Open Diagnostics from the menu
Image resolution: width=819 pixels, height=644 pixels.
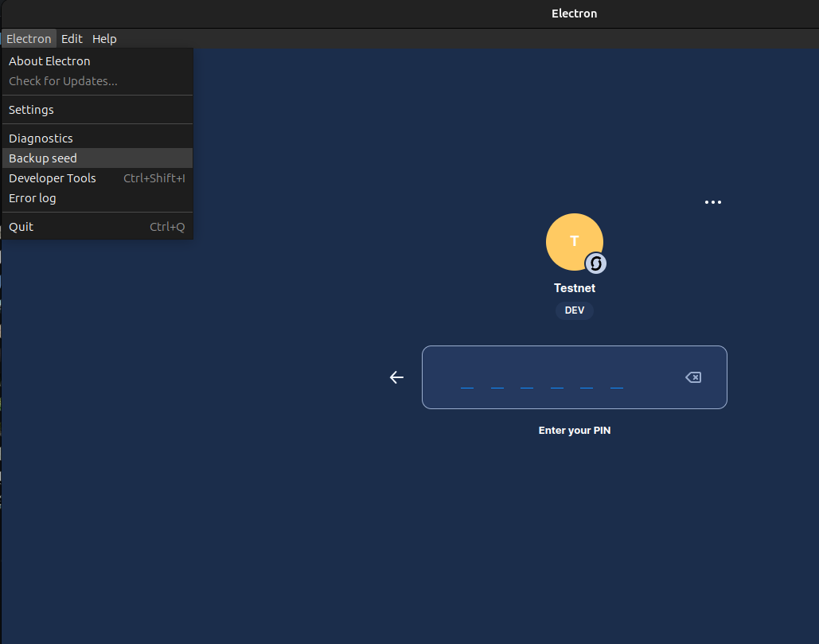[x=41, y=138]
